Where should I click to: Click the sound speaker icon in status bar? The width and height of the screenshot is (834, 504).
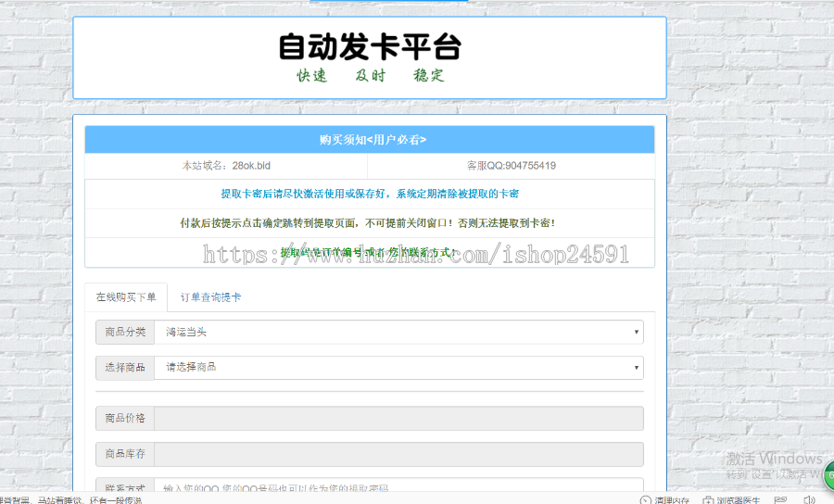click(809, 499)
